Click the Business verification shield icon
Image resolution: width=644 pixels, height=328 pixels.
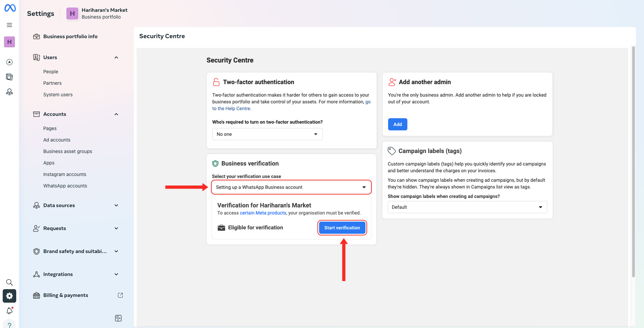215,163
